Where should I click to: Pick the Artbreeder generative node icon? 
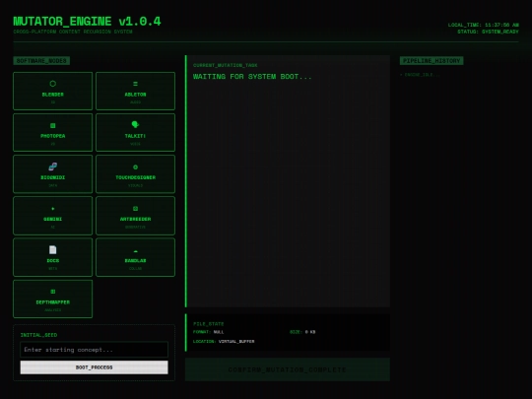tap(135, 209)
